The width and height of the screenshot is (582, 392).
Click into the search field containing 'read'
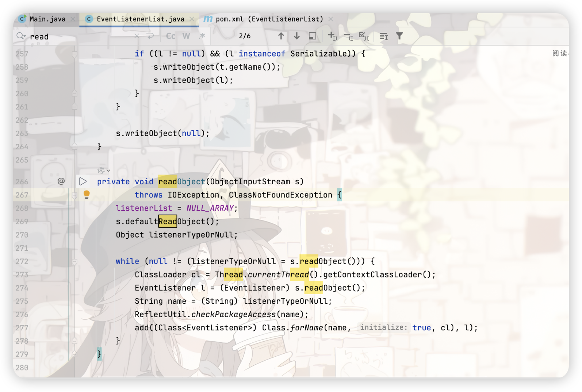pos(80,36)
